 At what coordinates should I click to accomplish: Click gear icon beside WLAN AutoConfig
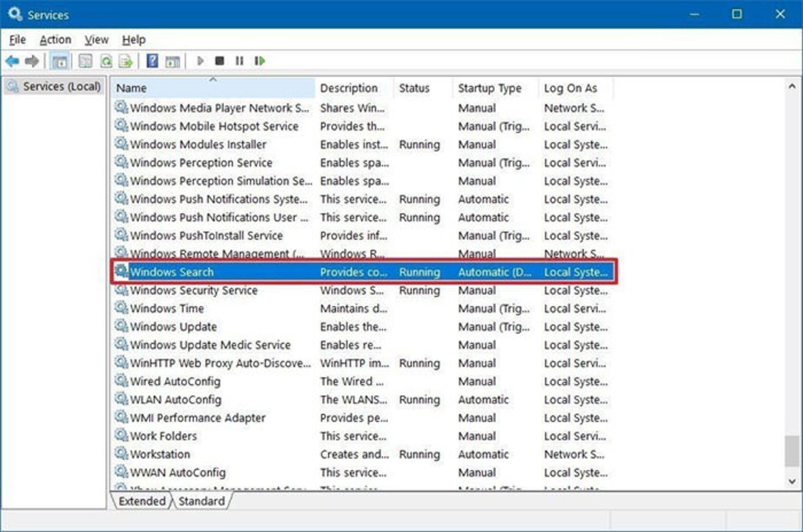pyautogui.click(x=121, y=399)
